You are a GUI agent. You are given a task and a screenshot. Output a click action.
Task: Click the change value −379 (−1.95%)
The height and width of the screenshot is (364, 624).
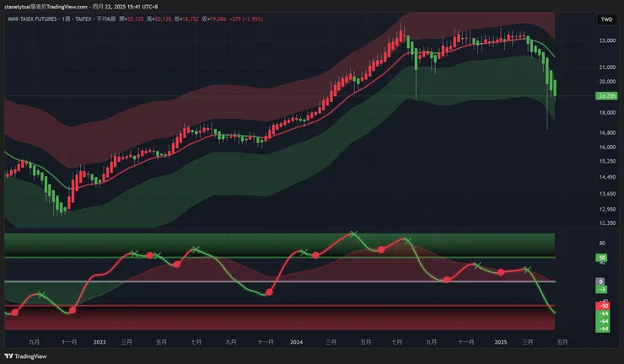tap(246, 19)
